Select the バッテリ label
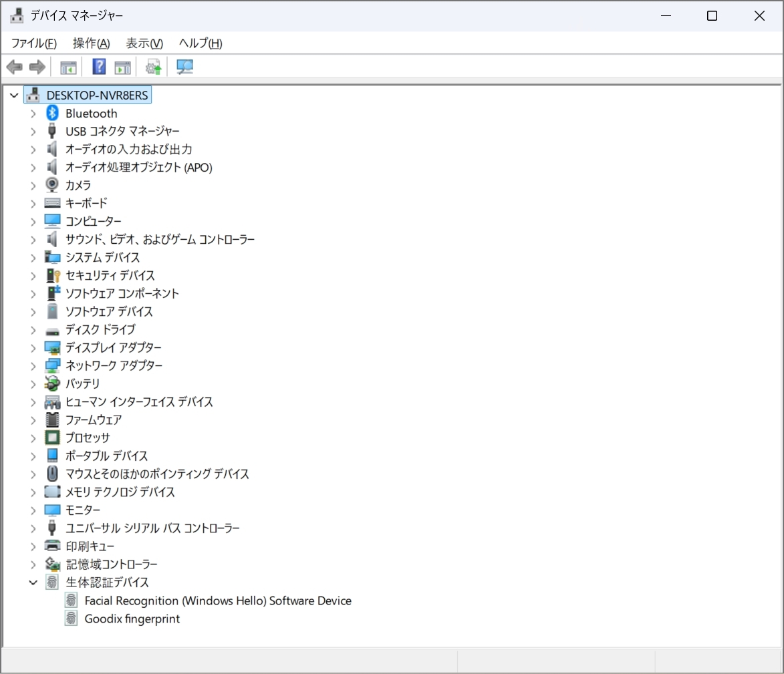784x674 pixels. [x=82, y=383]
